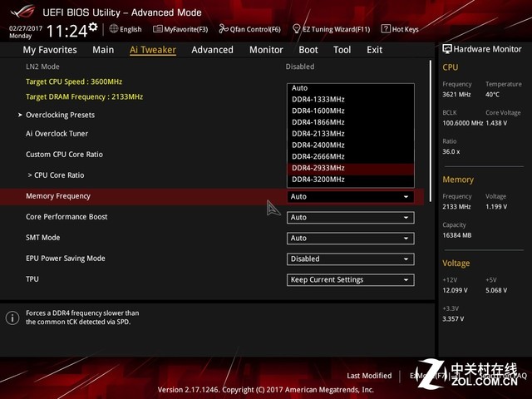The height and width of the screenshot is (399, 532).
Task: Open the Memory Frequency dropdown
Action: tap(351, 197)
